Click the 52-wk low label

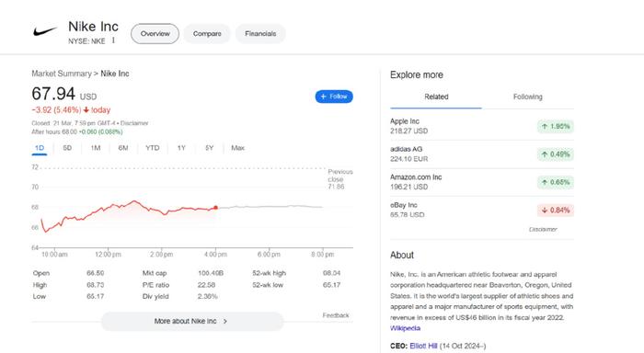tap(268, 285)
